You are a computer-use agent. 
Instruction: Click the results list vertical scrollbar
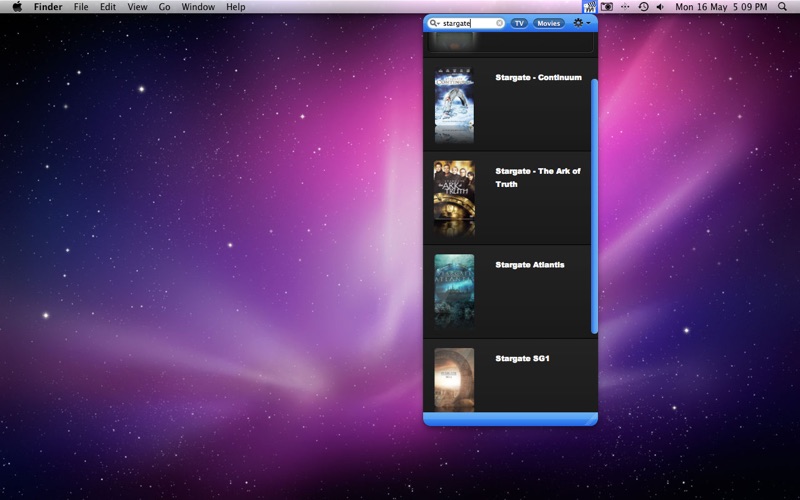pyautogui.click(x=594, y=206)
